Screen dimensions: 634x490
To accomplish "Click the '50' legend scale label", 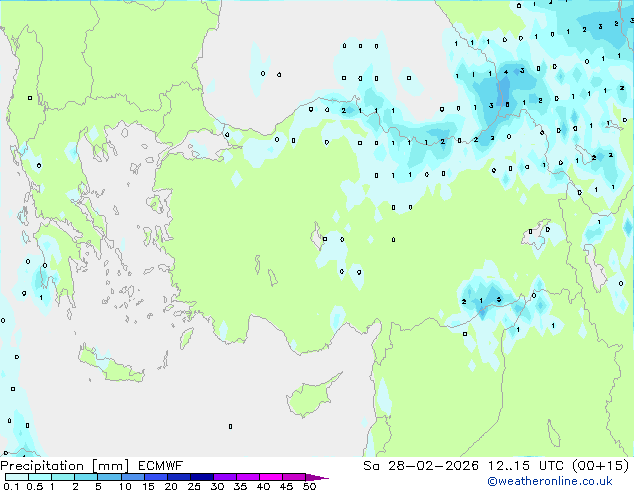I will 309,486.
